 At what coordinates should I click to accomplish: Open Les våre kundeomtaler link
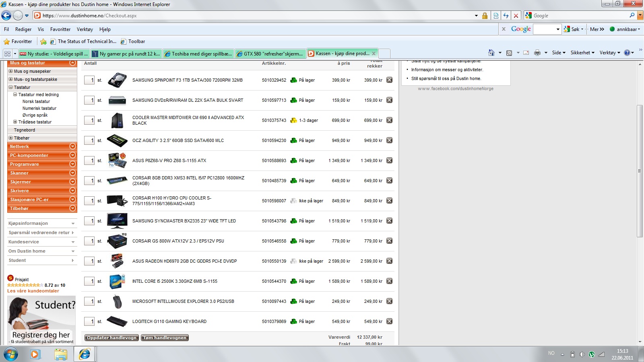click(x=33, y=291)
